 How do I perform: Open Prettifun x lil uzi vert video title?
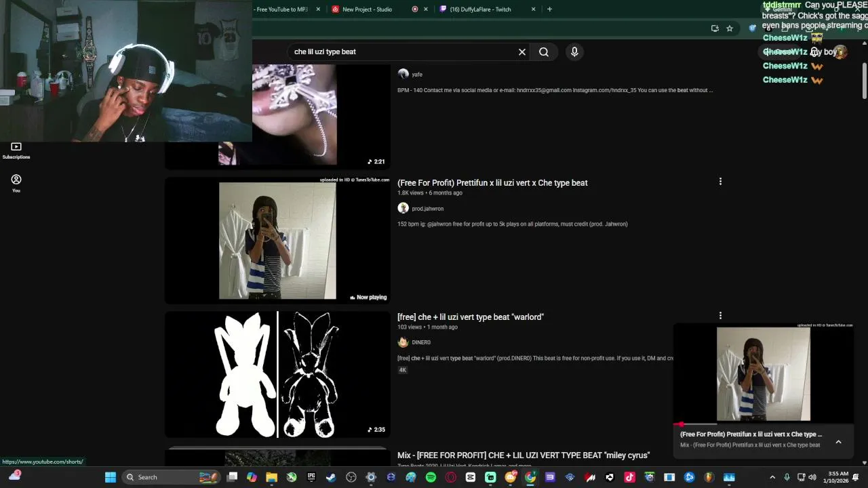pos(492,183)
